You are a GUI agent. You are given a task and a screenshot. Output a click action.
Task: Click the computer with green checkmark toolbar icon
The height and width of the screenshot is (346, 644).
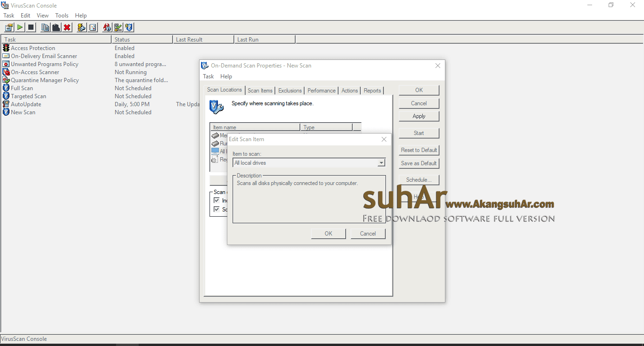pos(118,27)
